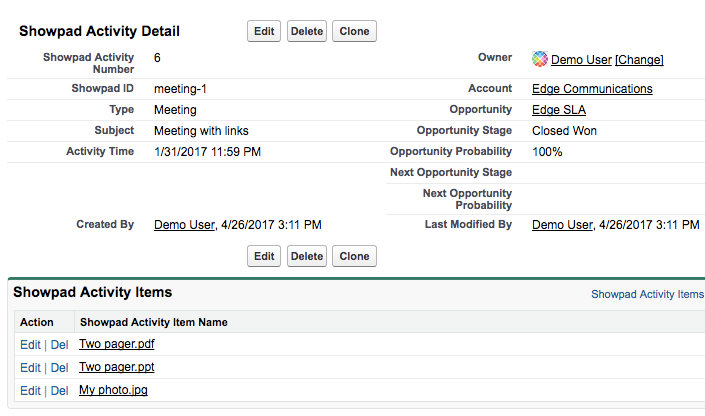Delete the Two pager.pdf item
Viewport: 705px width, 416px height.
[x=59, y=345]
